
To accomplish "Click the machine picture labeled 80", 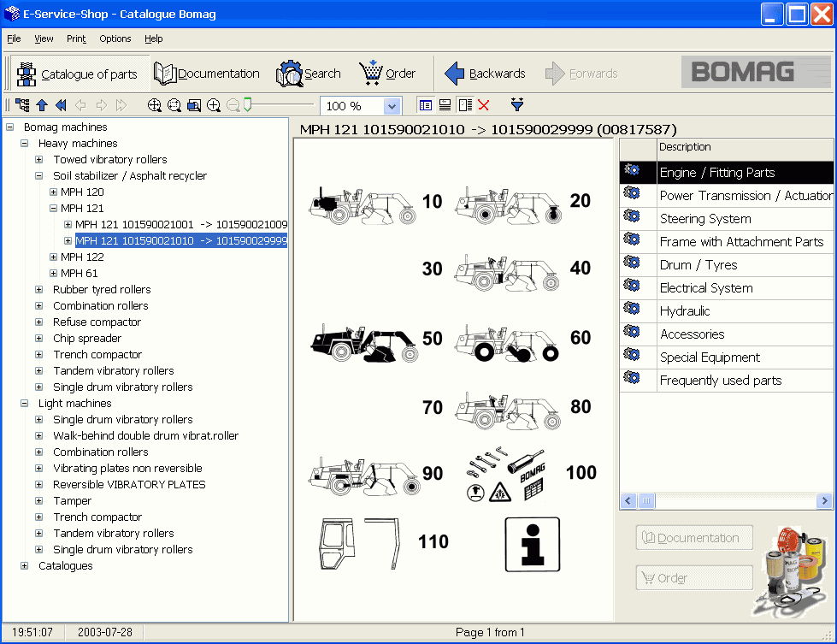I will click(x=508, y=411).
